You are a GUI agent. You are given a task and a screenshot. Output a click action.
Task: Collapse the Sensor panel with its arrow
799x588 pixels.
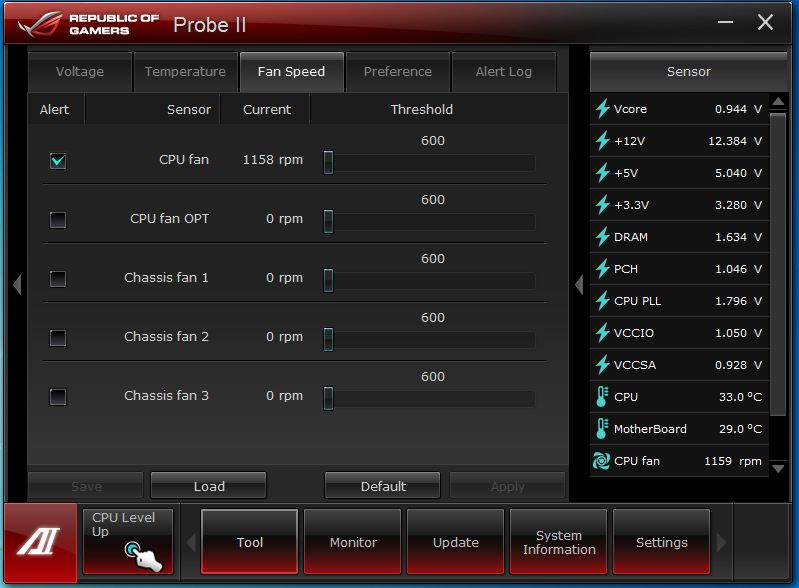[579, 284]
